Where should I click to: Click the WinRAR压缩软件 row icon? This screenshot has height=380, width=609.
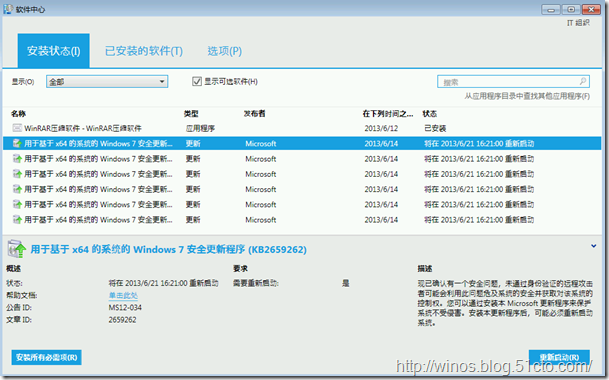coord(17,128)
